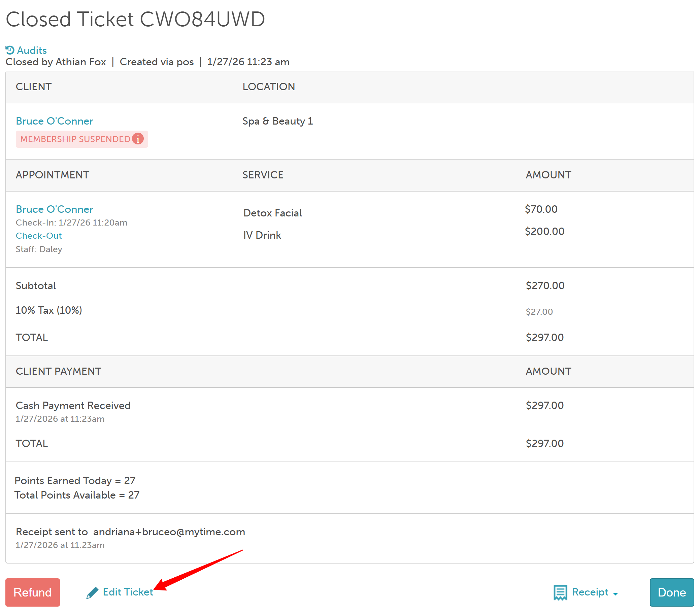
Task: Expand the Receipt dropdown arrow
Action: pos(615,594)
